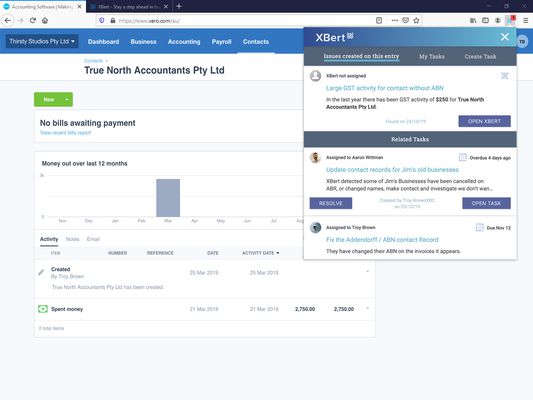Click XBert icon on GST issue card
This screenshot has width=533, height=400.
(504, 75)
